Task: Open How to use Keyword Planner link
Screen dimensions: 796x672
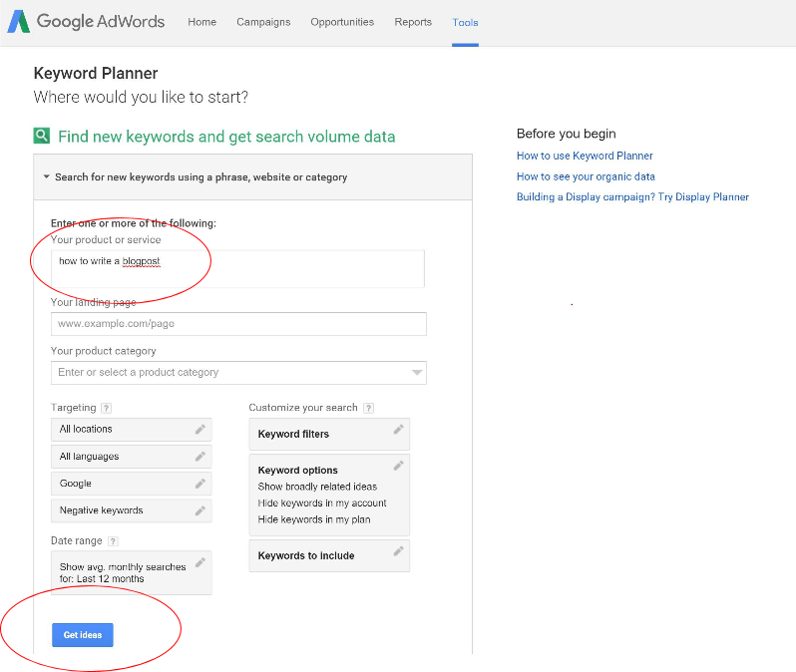Action: [585, 156]
